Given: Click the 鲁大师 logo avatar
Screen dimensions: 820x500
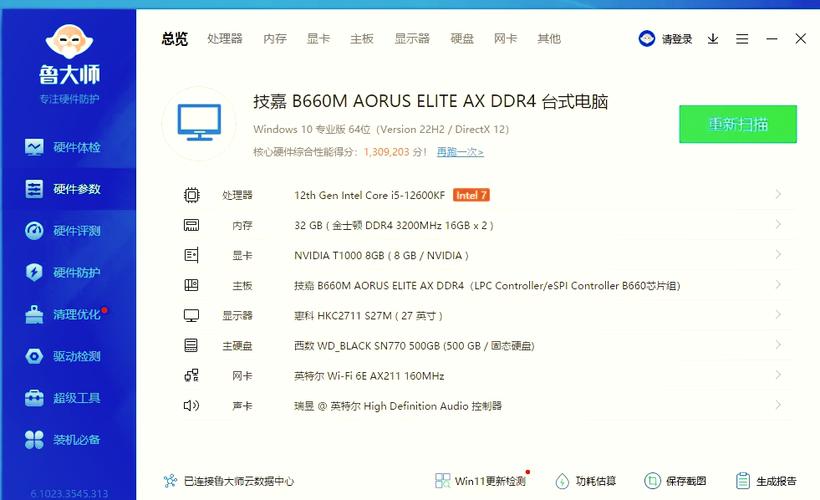Looking at the screenshot, I should 69,41.
